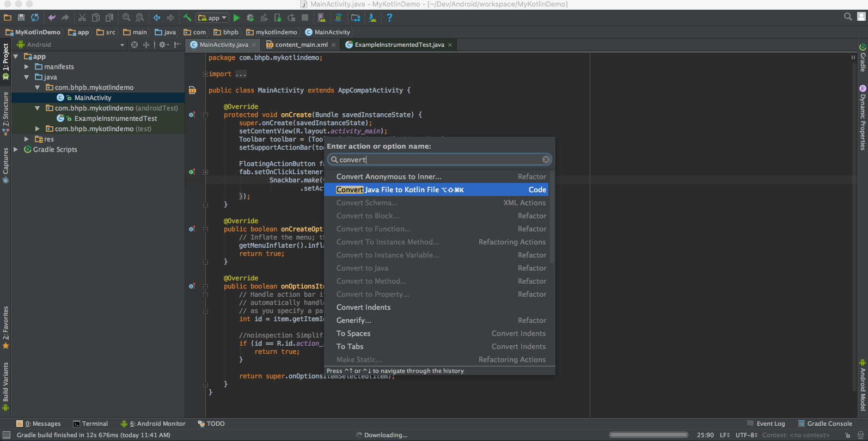The height and width of the screenshot is (441, 868).
Task: Click the Cut scissors icon
Action: [x=82, y=17]
